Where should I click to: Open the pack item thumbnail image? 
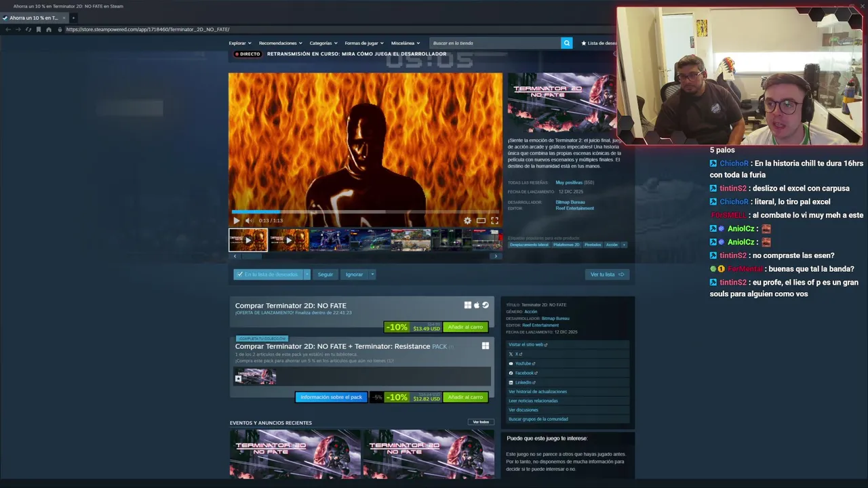[x=256, y=376]
